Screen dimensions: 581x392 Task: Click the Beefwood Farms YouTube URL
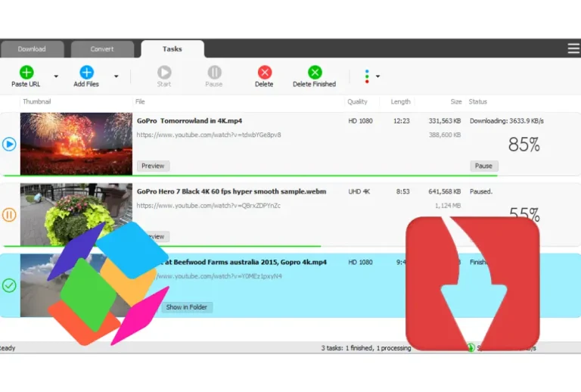[219, 276]
